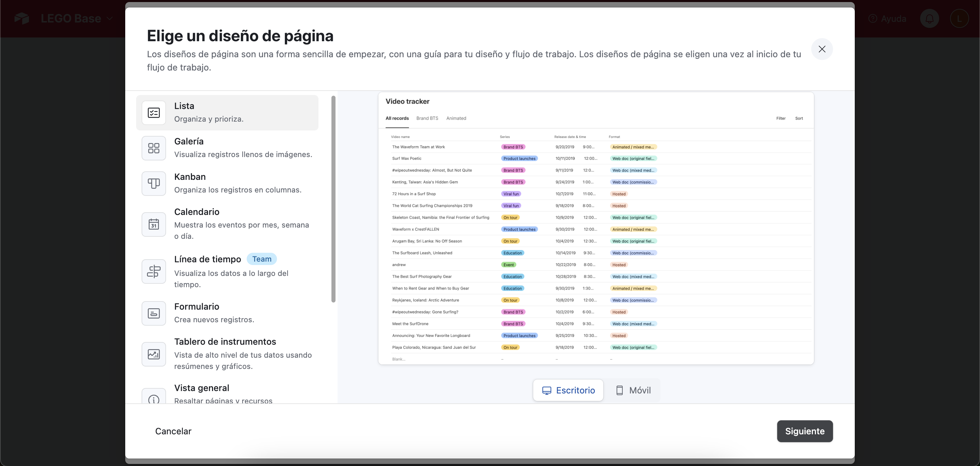
Task: Close the page design dialog
Action: coord(822,49)
